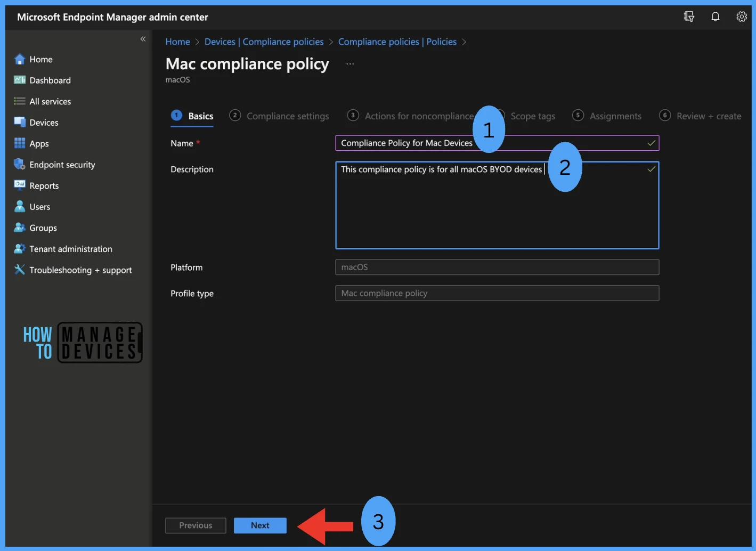
Task: Click the Troubleshooting wrench icon
Action: (x=20, y=270)
